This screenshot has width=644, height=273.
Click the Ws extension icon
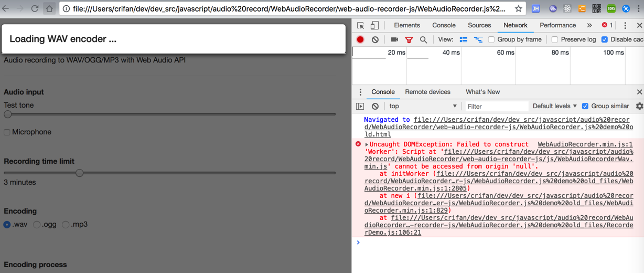click(x=553, y=8)
